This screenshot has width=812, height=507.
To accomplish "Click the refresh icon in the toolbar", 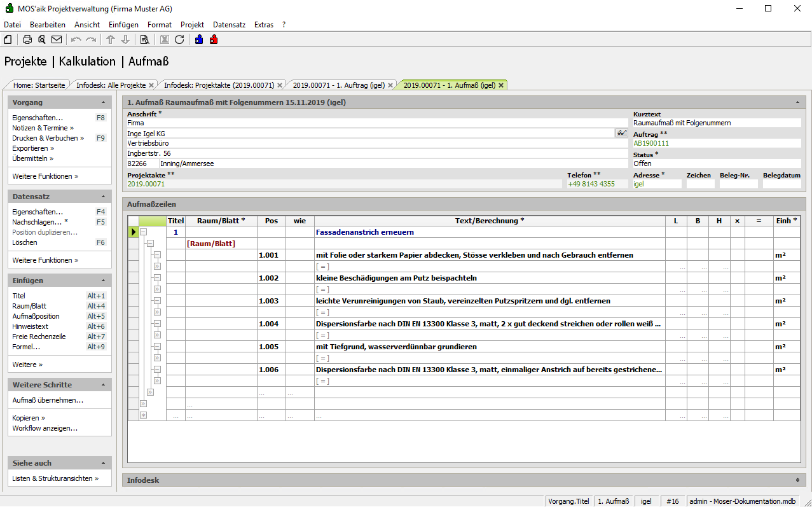I will 179,39.
